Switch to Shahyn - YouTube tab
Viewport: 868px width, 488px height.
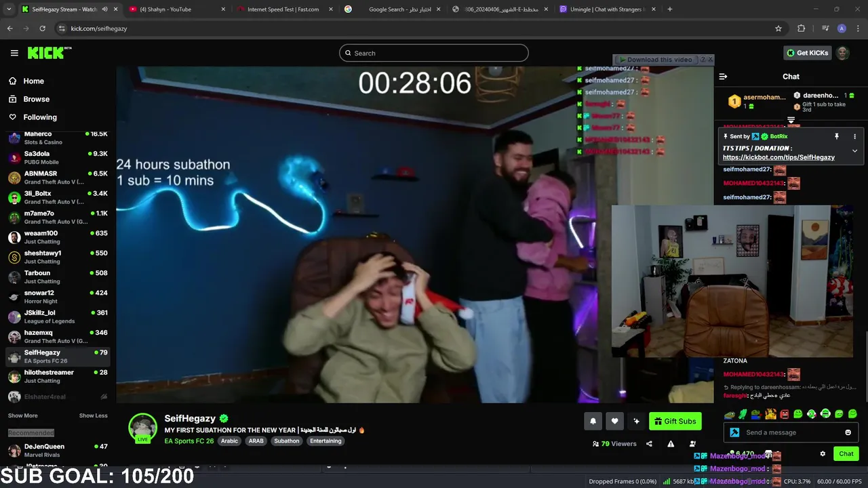[177, 9]
